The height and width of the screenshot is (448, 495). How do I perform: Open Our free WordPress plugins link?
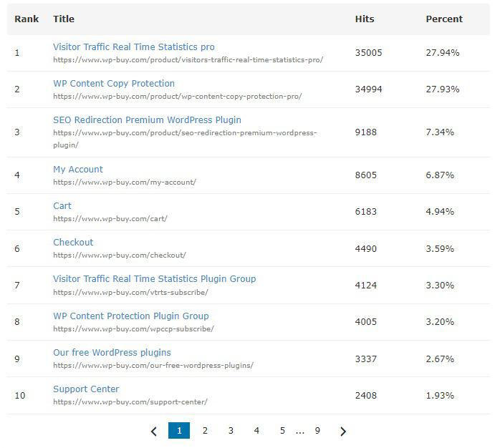click(x=112, y=353)
